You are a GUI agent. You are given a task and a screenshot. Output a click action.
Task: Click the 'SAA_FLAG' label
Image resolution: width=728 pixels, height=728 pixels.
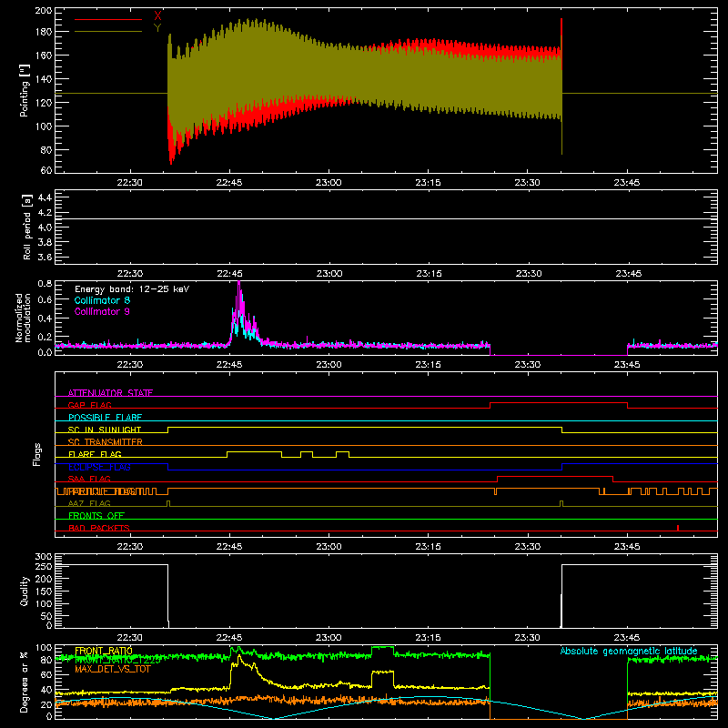89,479
